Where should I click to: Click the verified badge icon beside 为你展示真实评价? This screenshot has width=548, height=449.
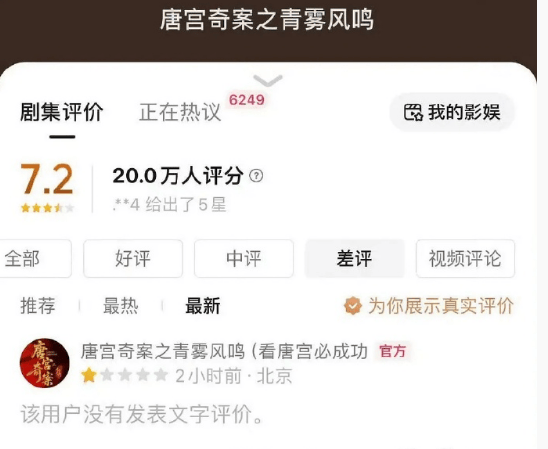pos(353,306)
